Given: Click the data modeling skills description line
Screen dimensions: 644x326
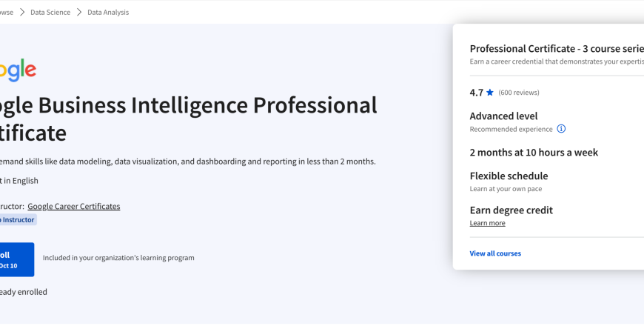Looking at the screenshot, I should (188, 162).
